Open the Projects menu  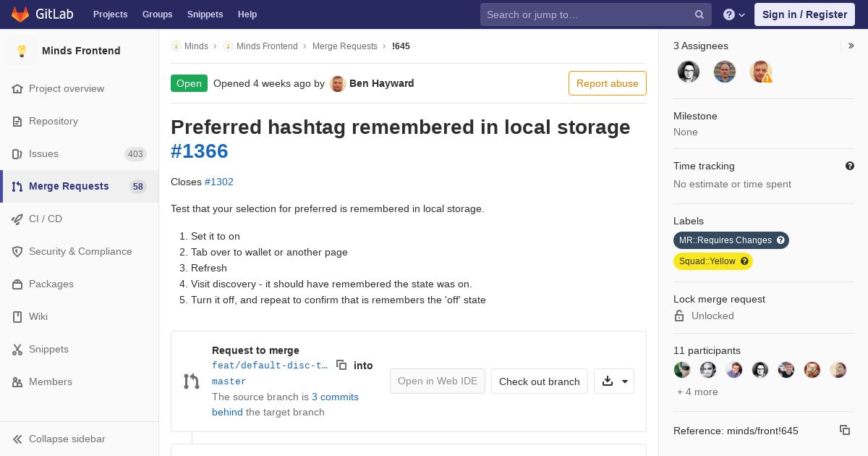pyautogui.click(x=110, y=14)
